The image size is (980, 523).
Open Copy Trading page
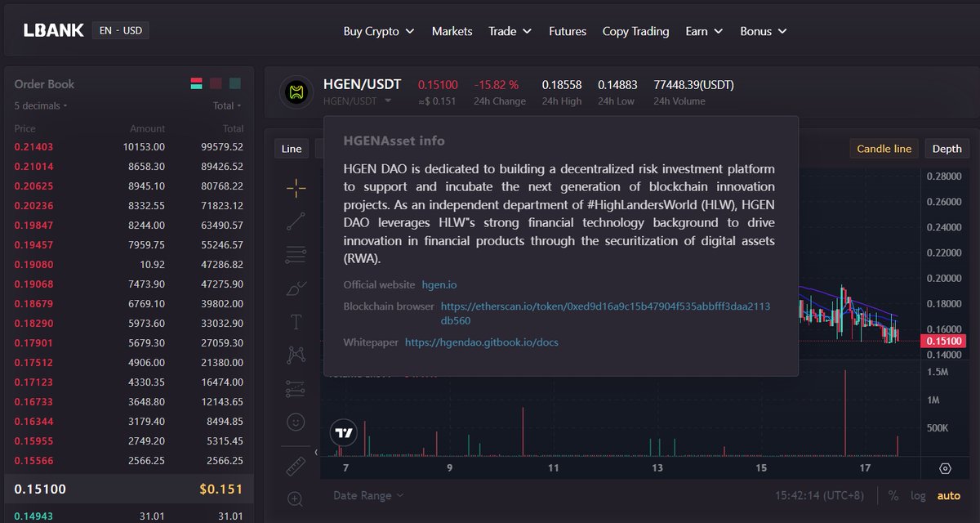click(x=635, y=31)
